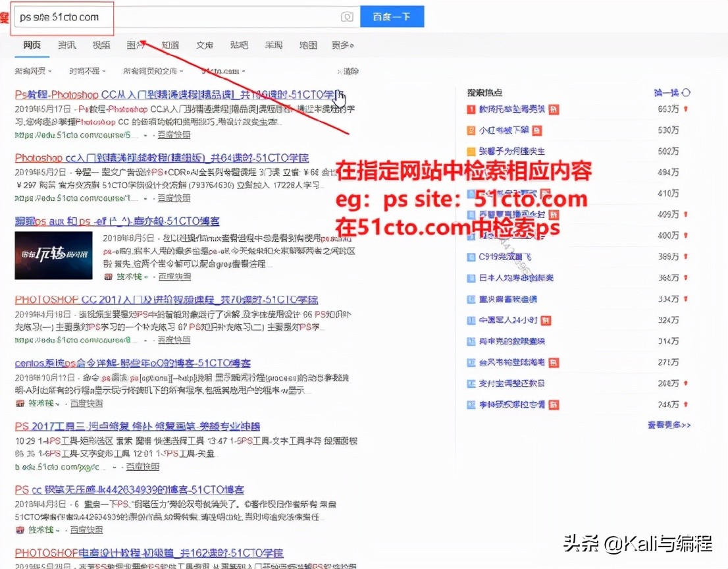728x569 pixels.
Task: Open 百度快照 for PHOTOSHOP CC 2017 result
Action: [x=174, y=340]
